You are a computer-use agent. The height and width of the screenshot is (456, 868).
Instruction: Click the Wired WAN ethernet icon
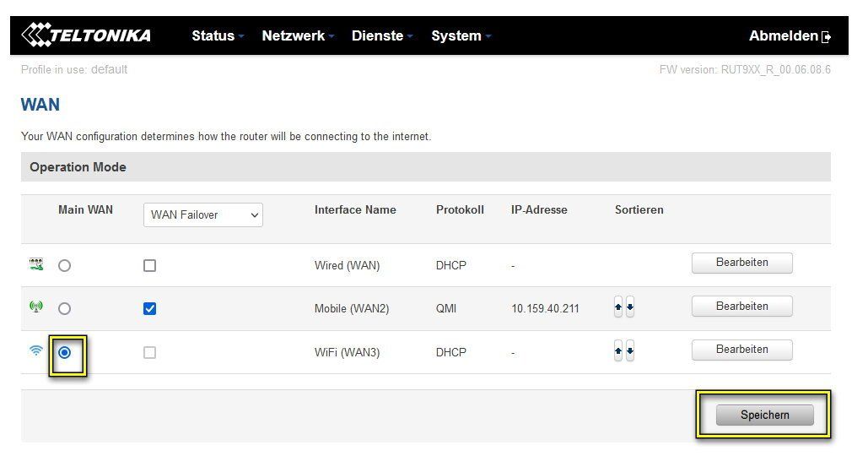pyautogui.click(x=35, y=265)
